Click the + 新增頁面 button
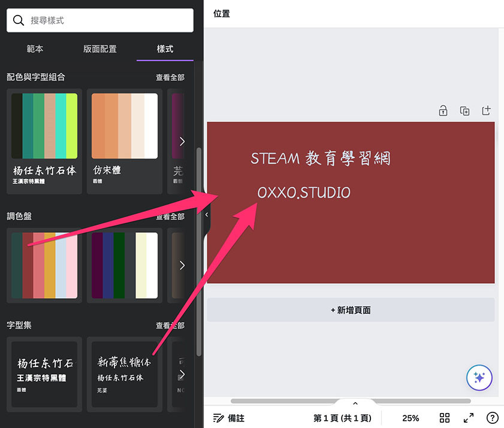The height and width of the screenshot is (428, 504). 351,310
